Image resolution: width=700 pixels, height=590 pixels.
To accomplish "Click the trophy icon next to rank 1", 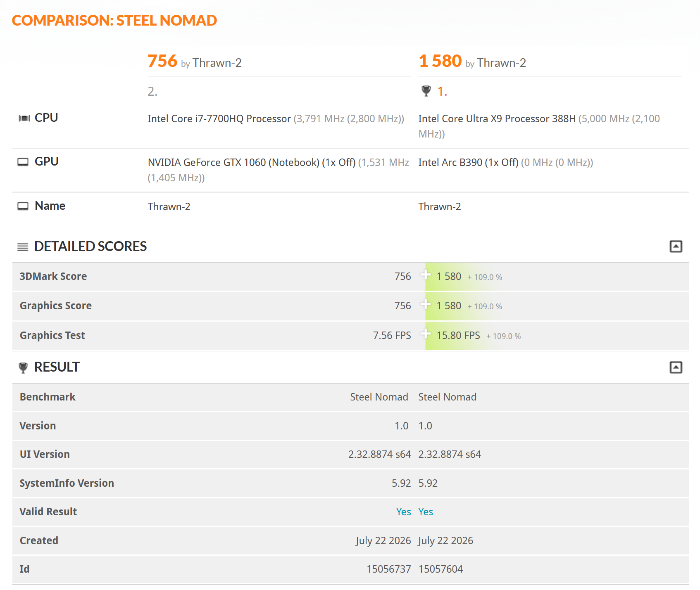I will (426, 91).
